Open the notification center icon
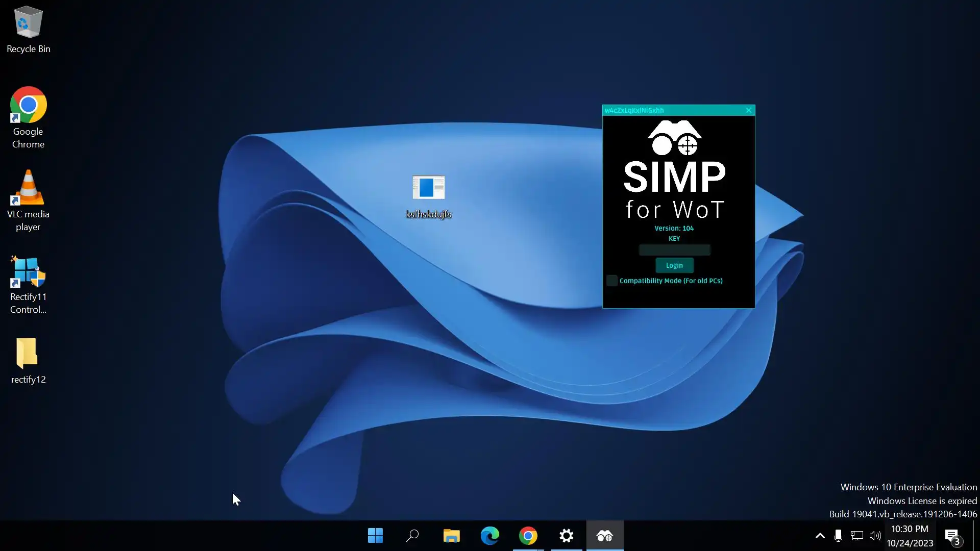The width and height of the screenshot is (980, 551). coord(952,536)
